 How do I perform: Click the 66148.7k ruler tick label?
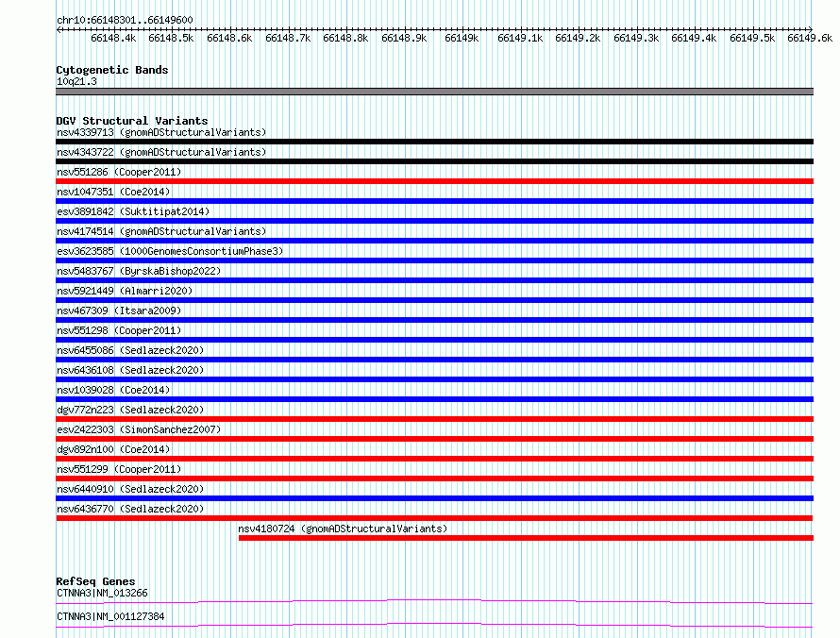288,38
